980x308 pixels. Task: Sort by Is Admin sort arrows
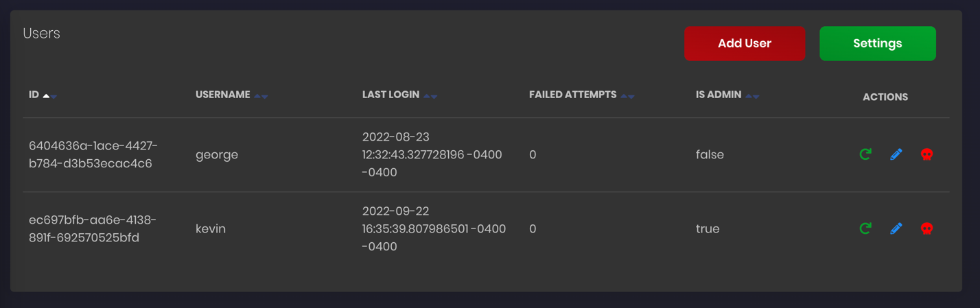(x=752, y=96)
